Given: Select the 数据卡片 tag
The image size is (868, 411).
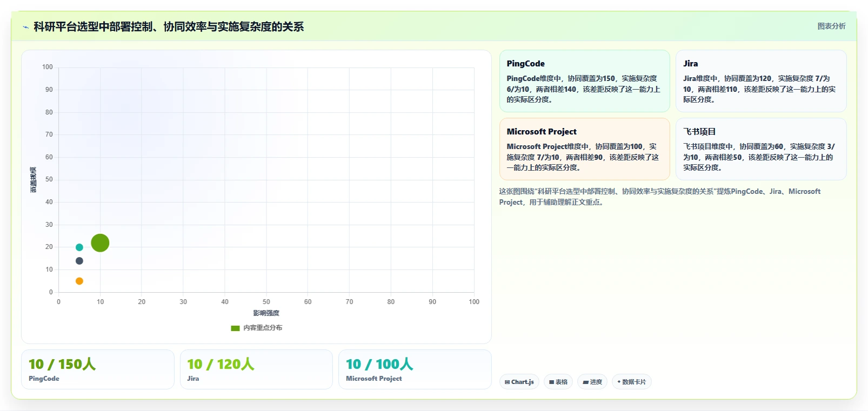Looking at the screenshot, I should pos(631,382).
